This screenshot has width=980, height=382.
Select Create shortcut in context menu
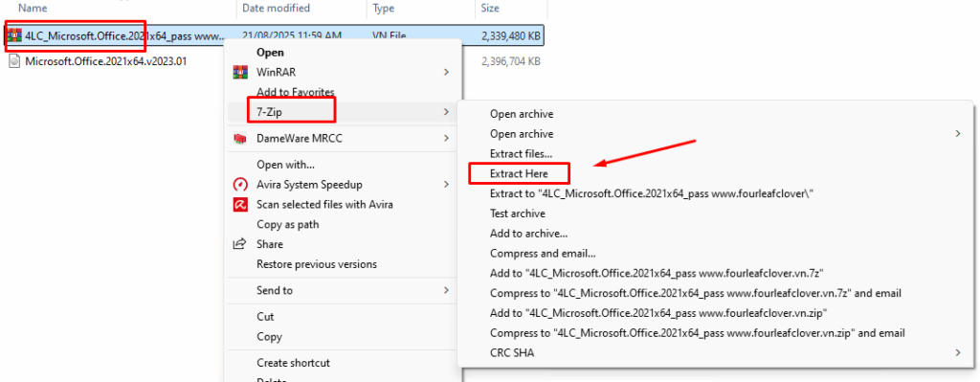pos(293,363)
